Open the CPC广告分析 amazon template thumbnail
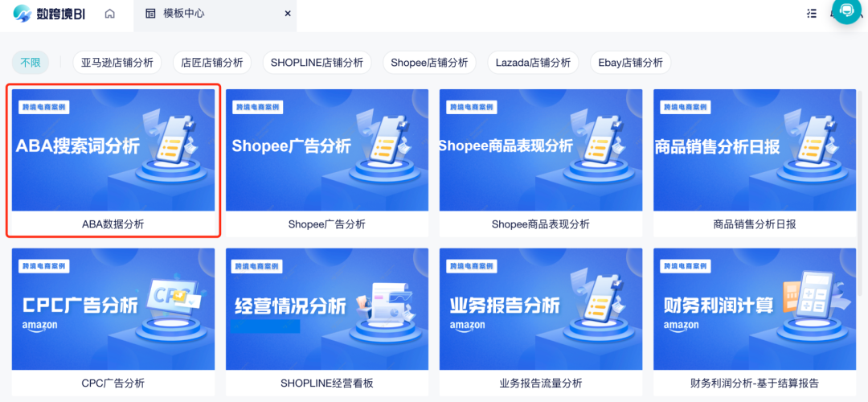Viewport: 868px width, 402px height. (x=113, y=309)
